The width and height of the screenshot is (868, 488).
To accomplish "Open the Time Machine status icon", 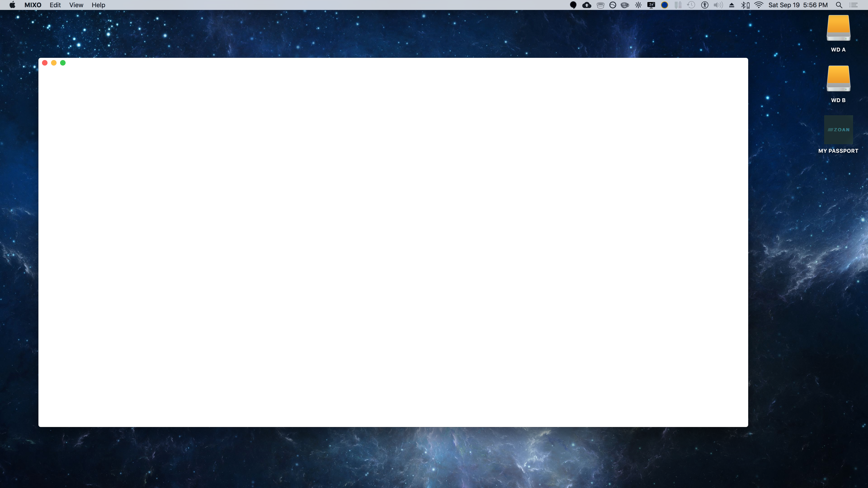I will (x=691, y=5).
